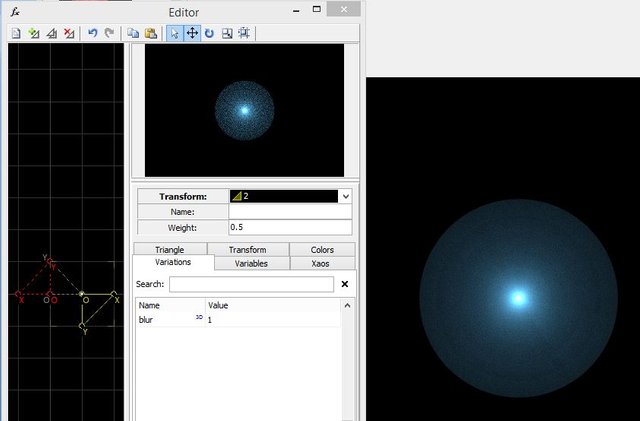
Task: Activate the Move triangle tool
Action: tap(192, 33)
